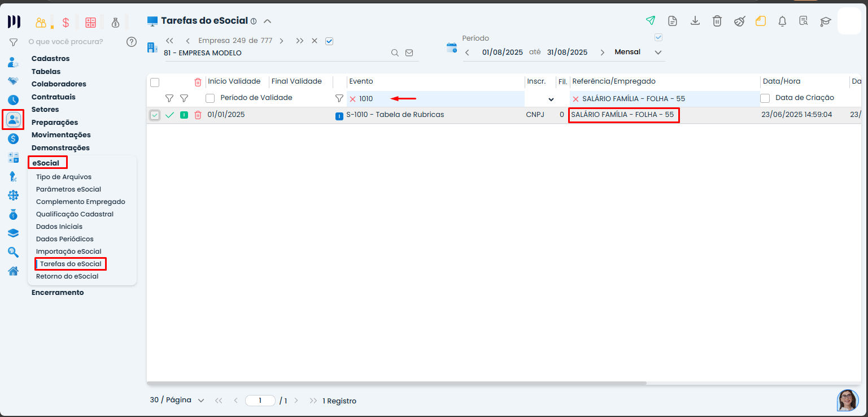868x417 pixels.
Task: Clear the 1010 Evento filter with red X
Action: coord(352,99)
